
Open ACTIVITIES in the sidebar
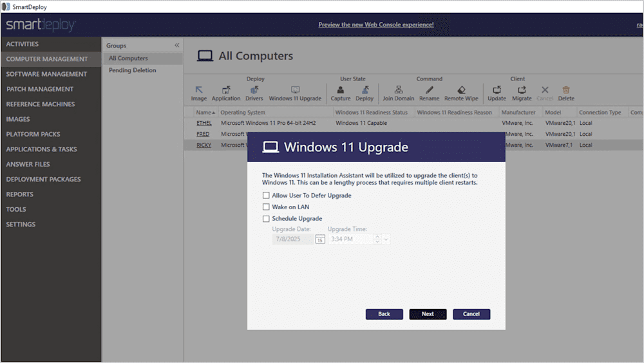point(51,44)
